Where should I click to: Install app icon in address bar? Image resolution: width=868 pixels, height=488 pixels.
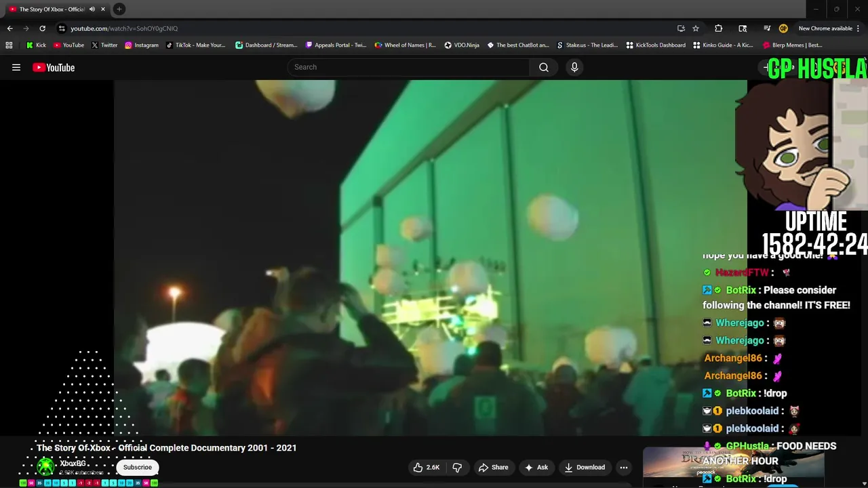(x=681, y=28)
